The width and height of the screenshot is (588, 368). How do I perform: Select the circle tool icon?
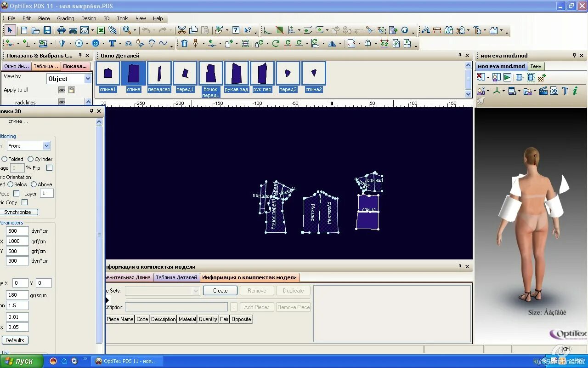click(79, 43)
